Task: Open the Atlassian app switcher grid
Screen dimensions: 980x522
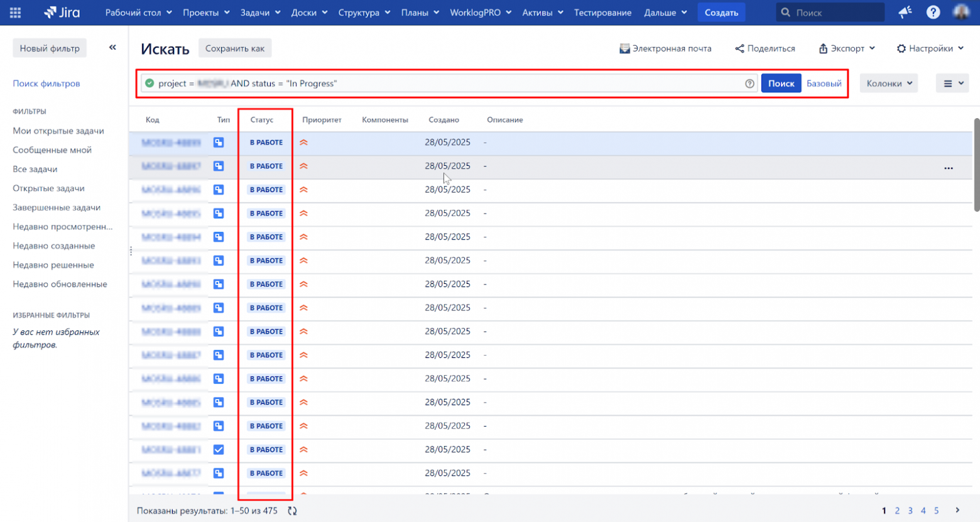Action: pos(15,12)
